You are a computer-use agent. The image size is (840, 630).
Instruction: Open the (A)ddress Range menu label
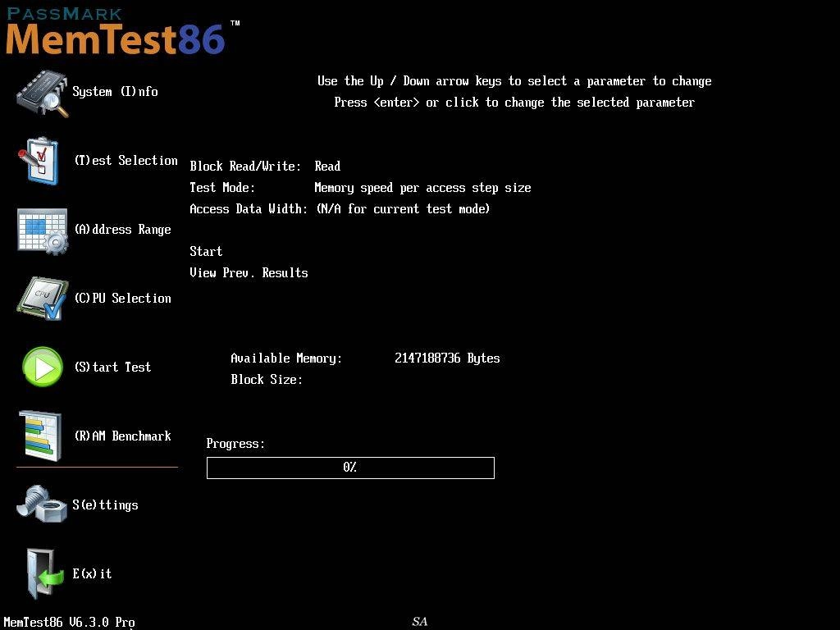pyautogui.click(x=123, y=230)
